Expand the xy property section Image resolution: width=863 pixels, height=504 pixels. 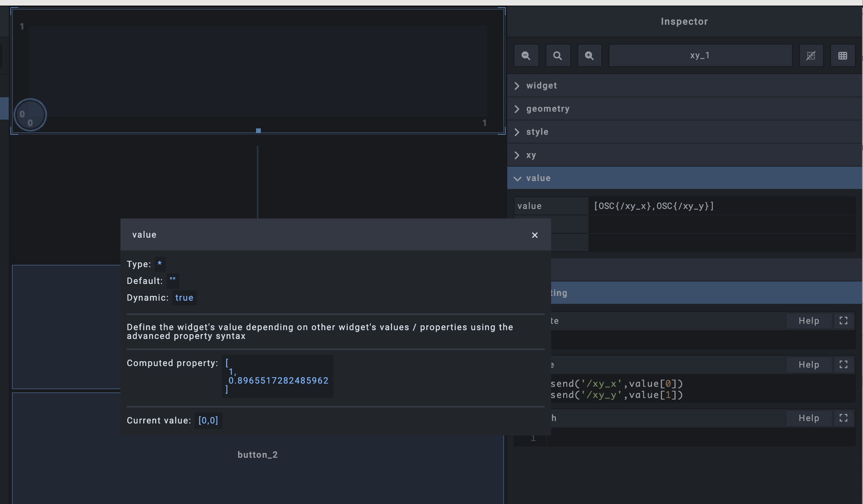click(x=530, y=155)
